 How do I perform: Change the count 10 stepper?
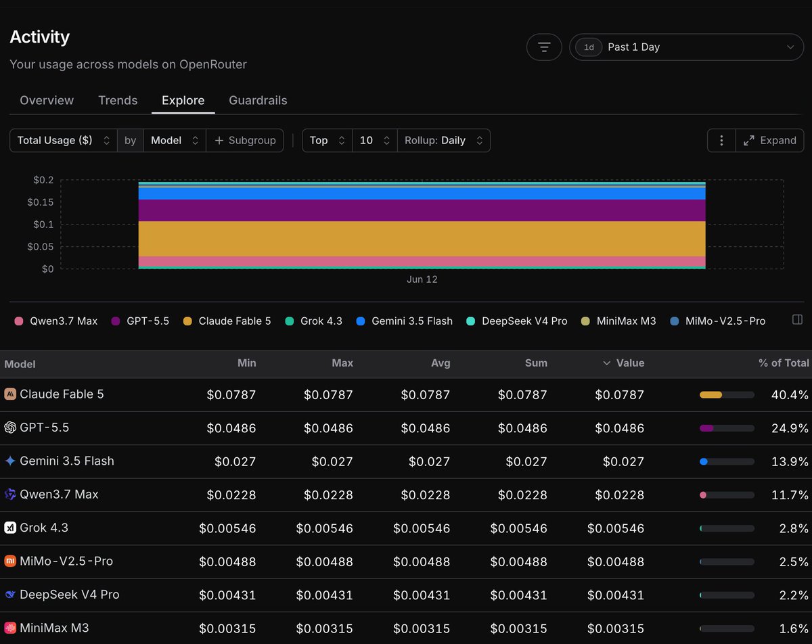[x=375, y=140]
